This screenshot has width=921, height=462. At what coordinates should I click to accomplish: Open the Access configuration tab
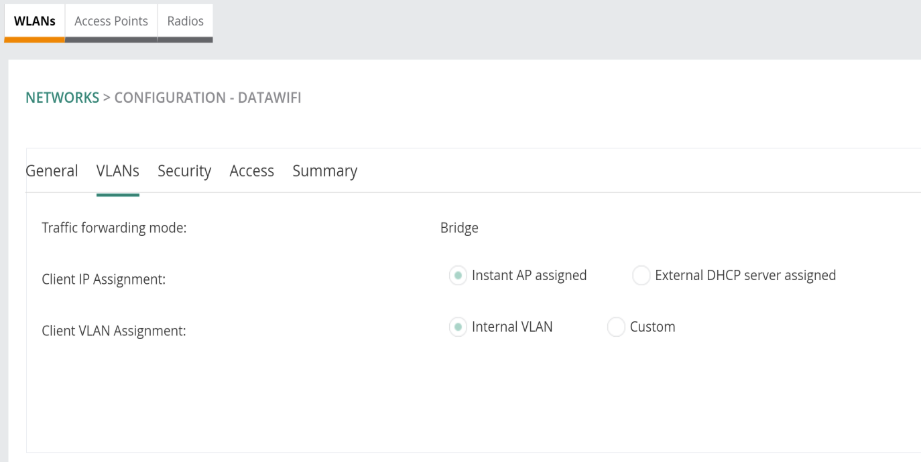[251, 171]
